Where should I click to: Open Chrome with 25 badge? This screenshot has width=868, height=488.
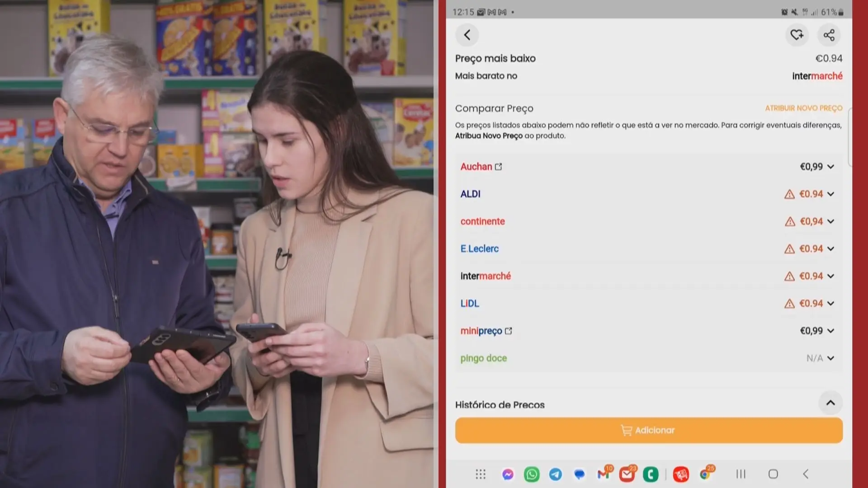tap(706, 474)
